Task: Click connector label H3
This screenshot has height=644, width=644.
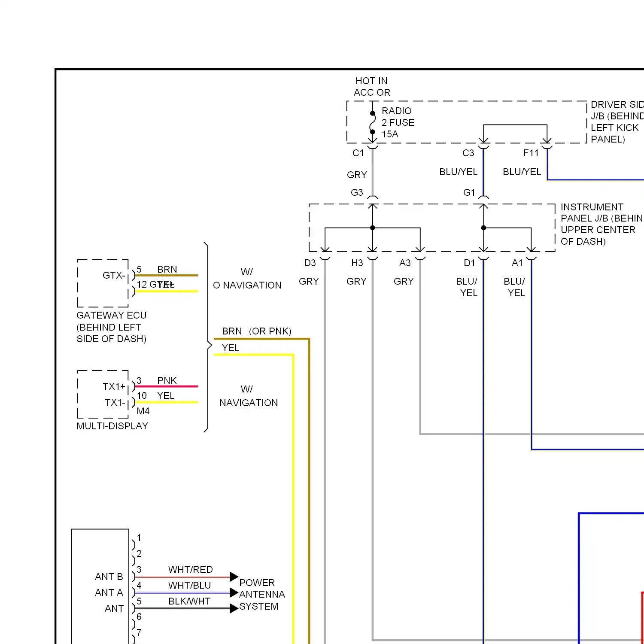Action: tap(357, 263)
